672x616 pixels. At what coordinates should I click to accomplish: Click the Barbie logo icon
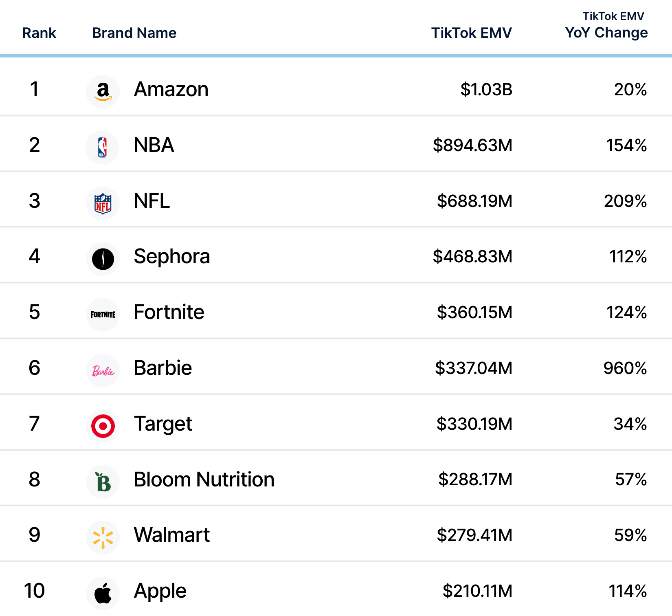point(103,370)
